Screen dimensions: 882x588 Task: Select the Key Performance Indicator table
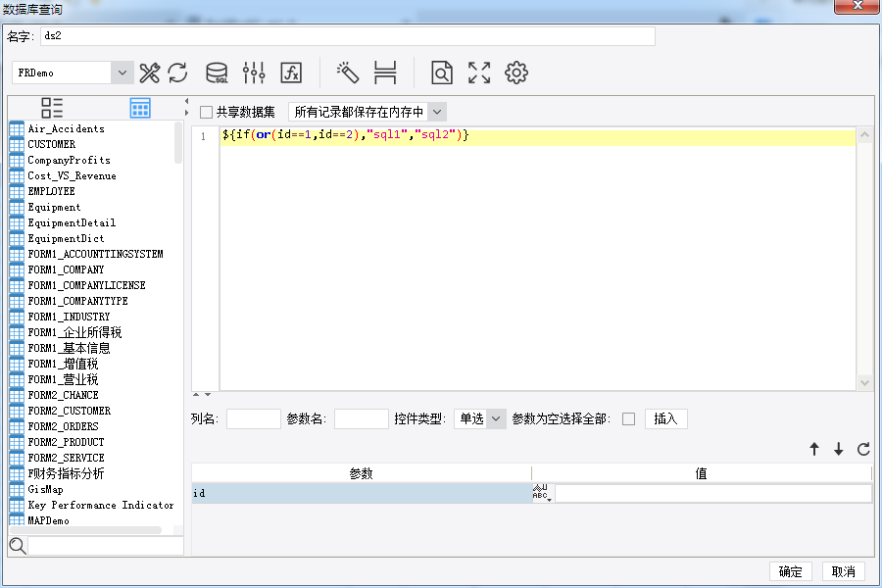(101, 506)
